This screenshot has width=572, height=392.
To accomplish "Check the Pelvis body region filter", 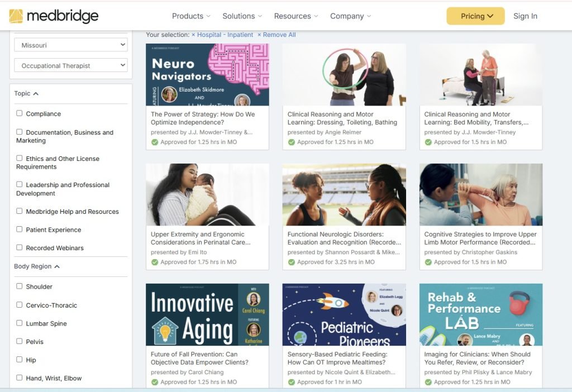I will [20, 341].
